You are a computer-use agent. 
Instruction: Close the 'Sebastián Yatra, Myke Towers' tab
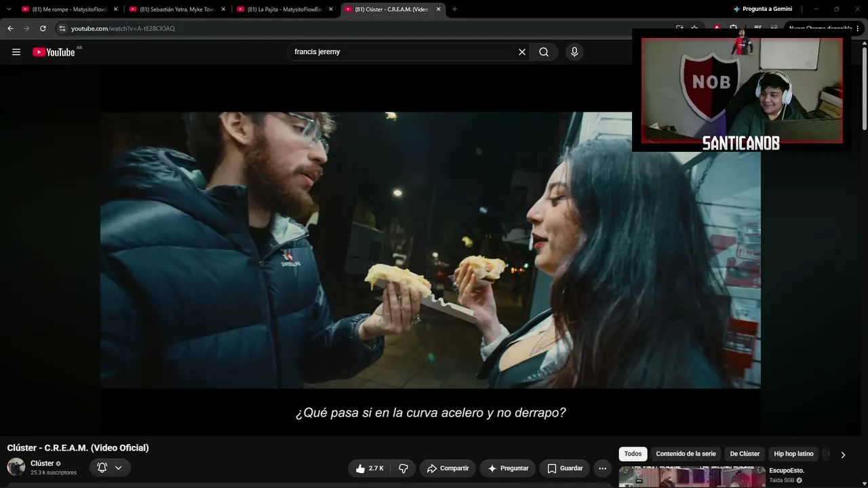tap(224, 9)
